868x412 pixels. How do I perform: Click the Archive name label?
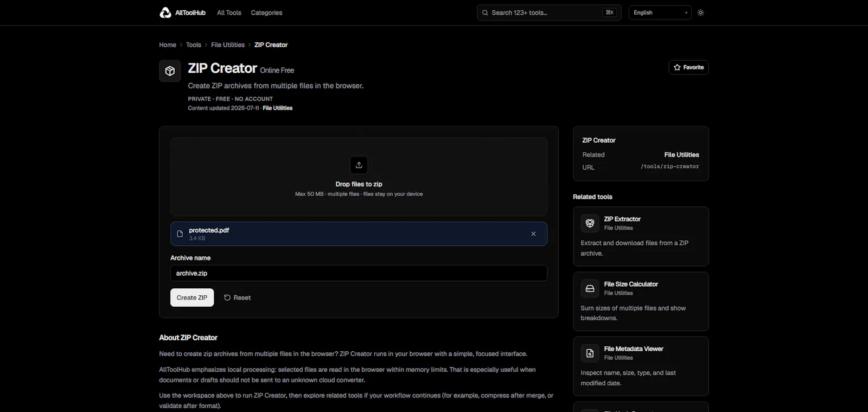tap(190, 258)
